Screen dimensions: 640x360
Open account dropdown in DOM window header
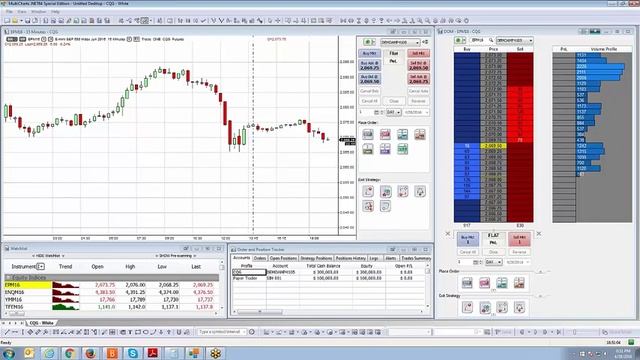514,40
